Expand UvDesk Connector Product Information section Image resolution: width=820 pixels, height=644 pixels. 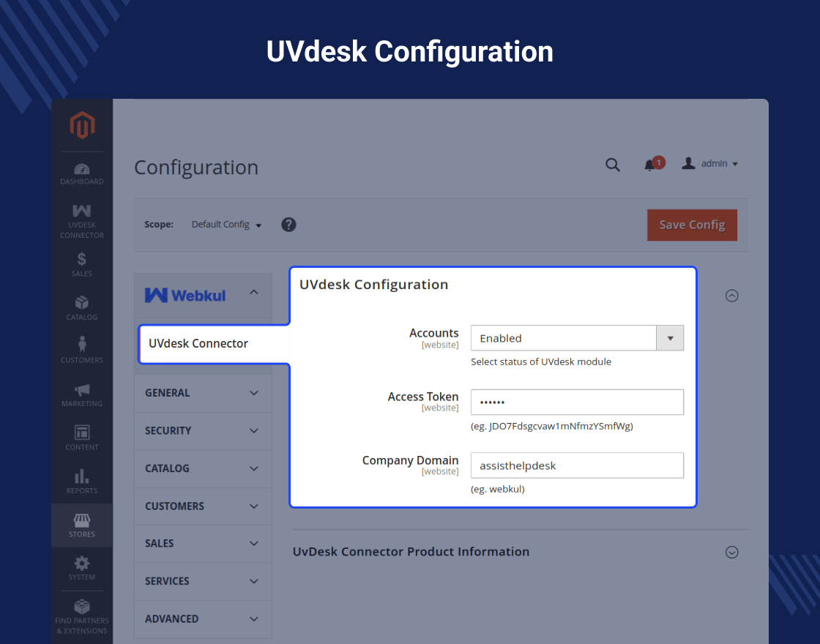coord(731,553)
